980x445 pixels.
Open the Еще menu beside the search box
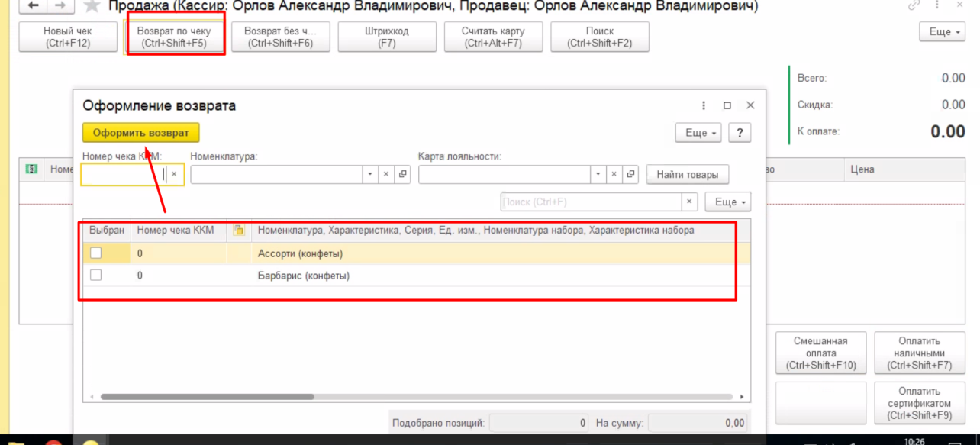(x=727, y=202)
